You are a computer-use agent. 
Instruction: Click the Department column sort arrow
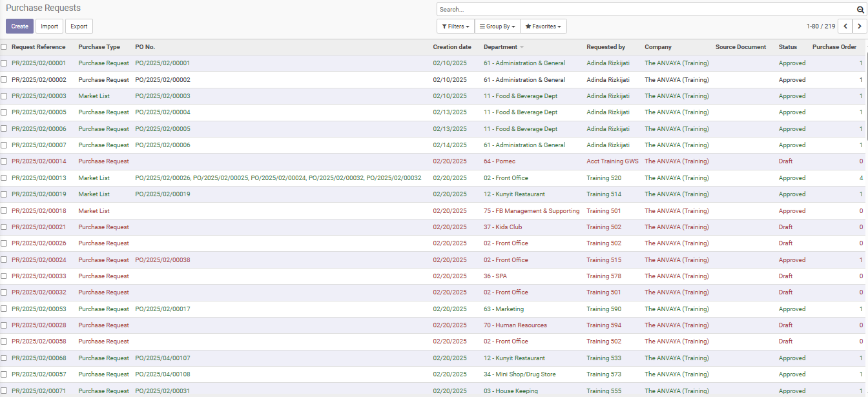click(x=522, y=47)
